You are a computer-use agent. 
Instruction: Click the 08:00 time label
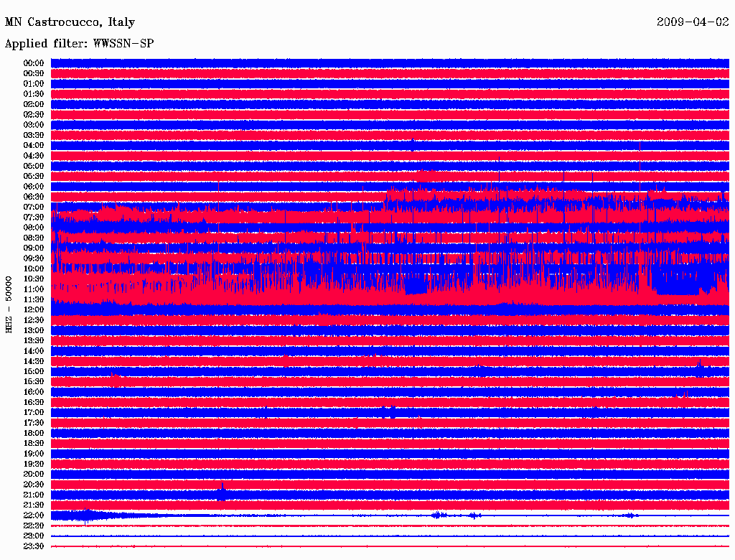[x=34, y=228]
